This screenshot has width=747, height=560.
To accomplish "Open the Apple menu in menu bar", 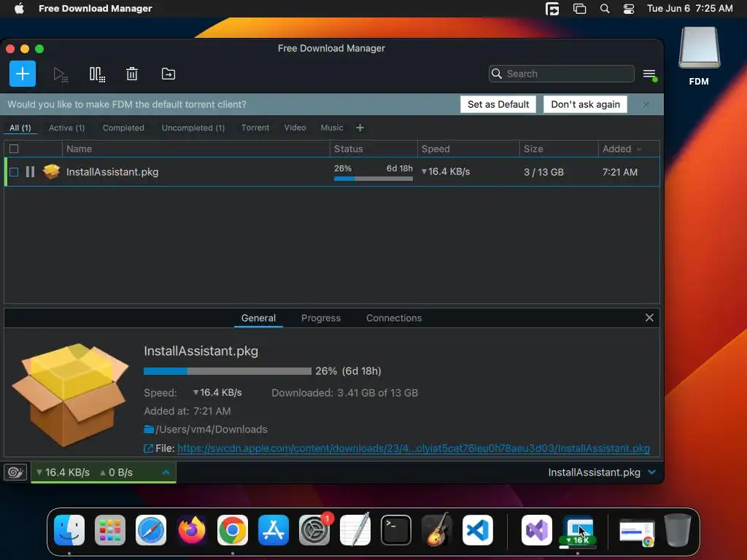I will tap(19, 8).
